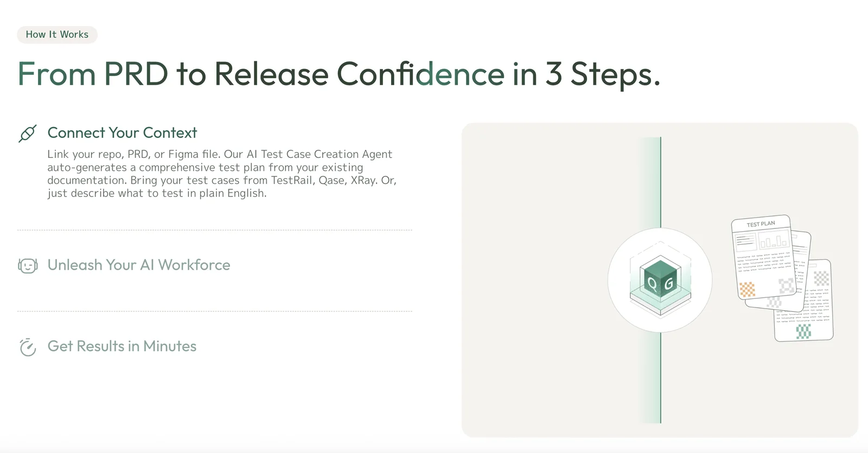Click the Connect Your Context description paragraph
This screenshot has width=868, height=453.
tap(222, 174)
